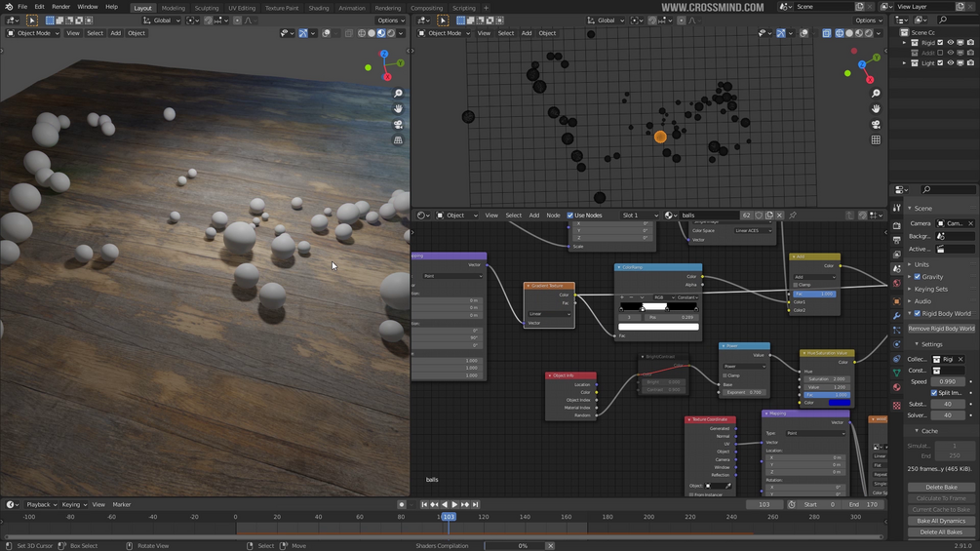Jump to timeline end frame

(x=475, y=504)
